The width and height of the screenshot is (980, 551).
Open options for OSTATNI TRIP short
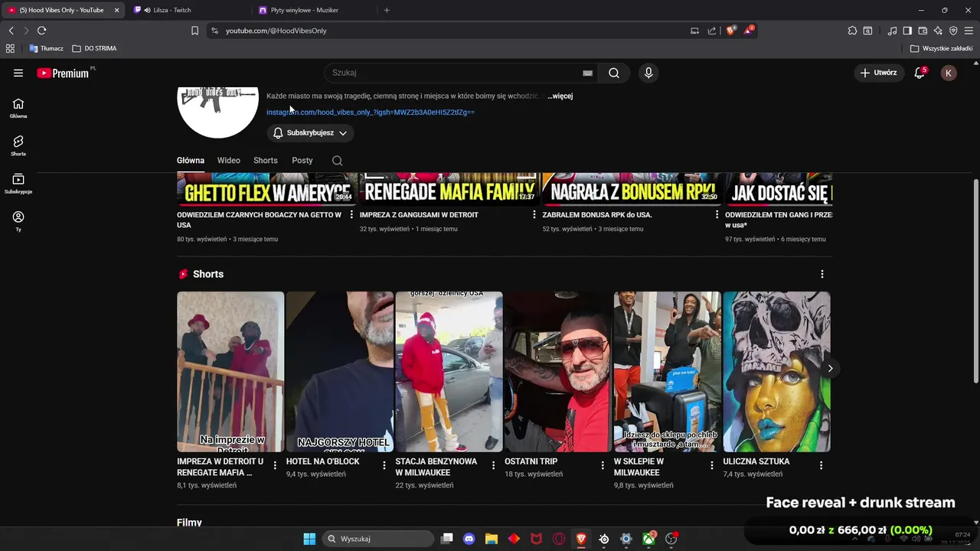603,465
